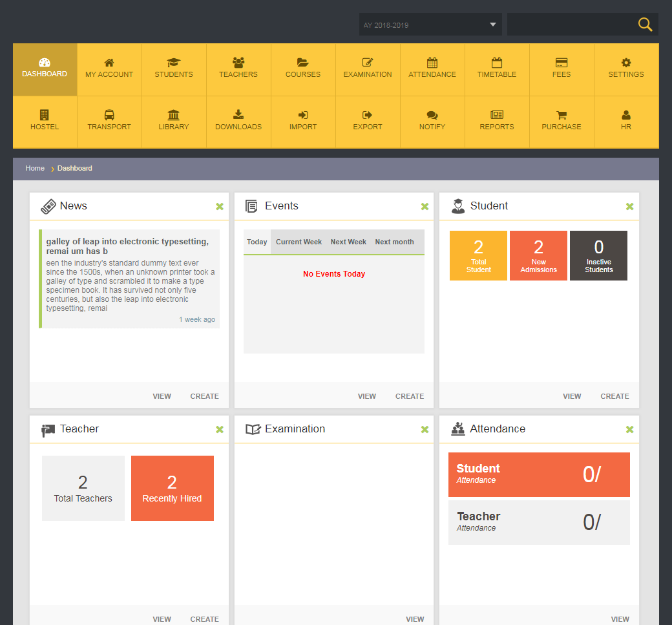This screenshot has width=672, height=625.
Task: Open the Teachers module
Action: pos(238,69)
